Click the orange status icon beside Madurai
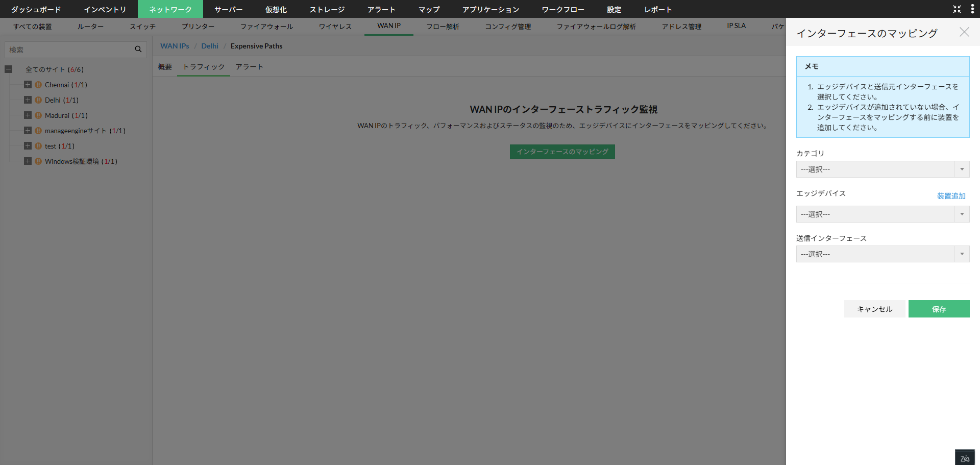This screenshot has width=980, height=465. (x=38, y=115)
